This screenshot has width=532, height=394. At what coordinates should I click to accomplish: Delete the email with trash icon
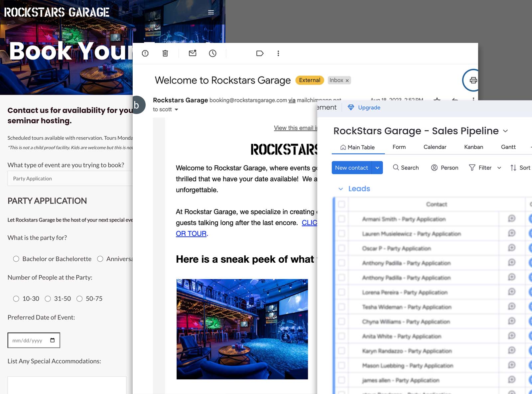165,53
